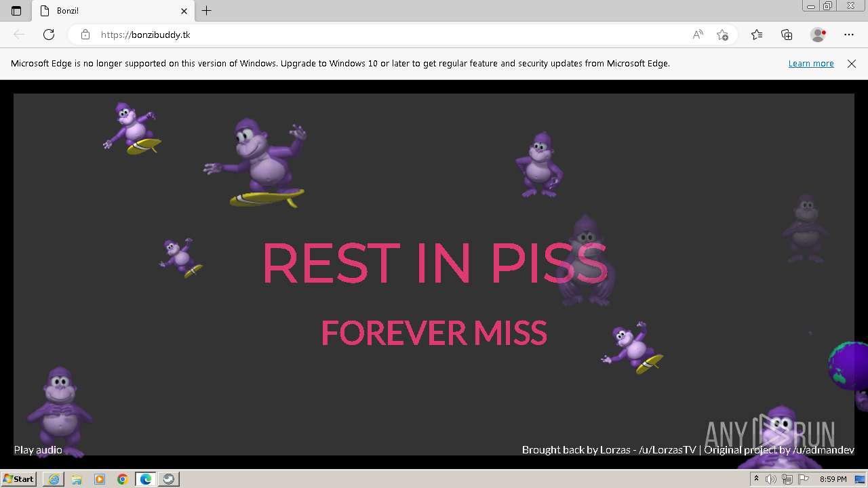This screenshot has width=868, height=488.
Task: Open the profile avatar menu
Action: pos(818,35)
